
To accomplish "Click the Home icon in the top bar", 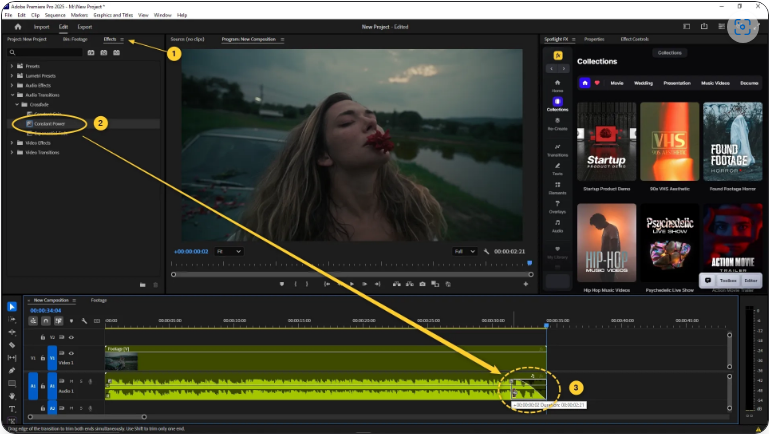I will pyautogui.click(x=18, y=26).
